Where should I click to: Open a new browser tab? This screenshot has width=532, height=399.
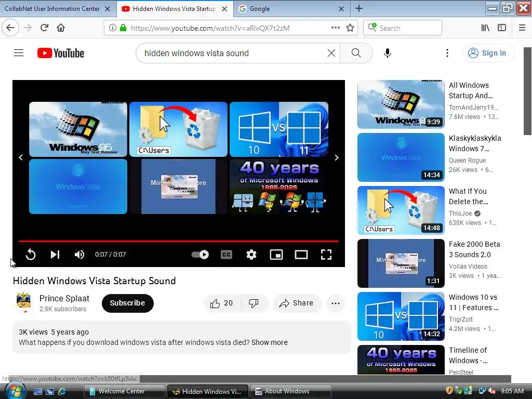point(359,8)
